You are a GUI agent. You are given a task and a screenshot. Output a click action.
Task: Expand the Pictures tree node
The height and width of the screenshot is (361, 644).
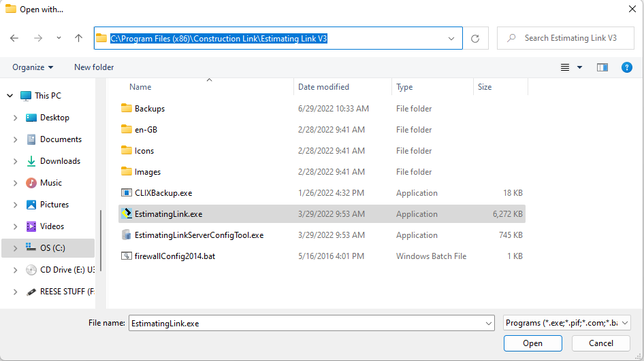tap(15, 205)
